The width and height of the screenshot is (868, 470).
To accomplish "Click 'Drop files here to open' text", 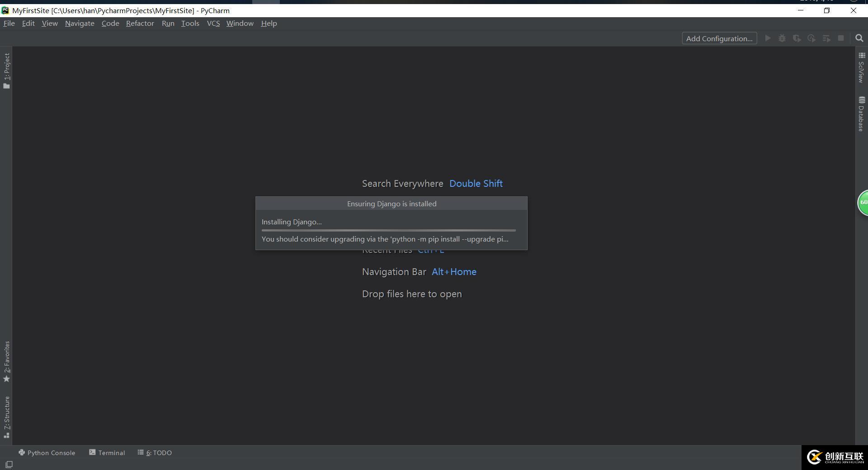I will 412,294.
